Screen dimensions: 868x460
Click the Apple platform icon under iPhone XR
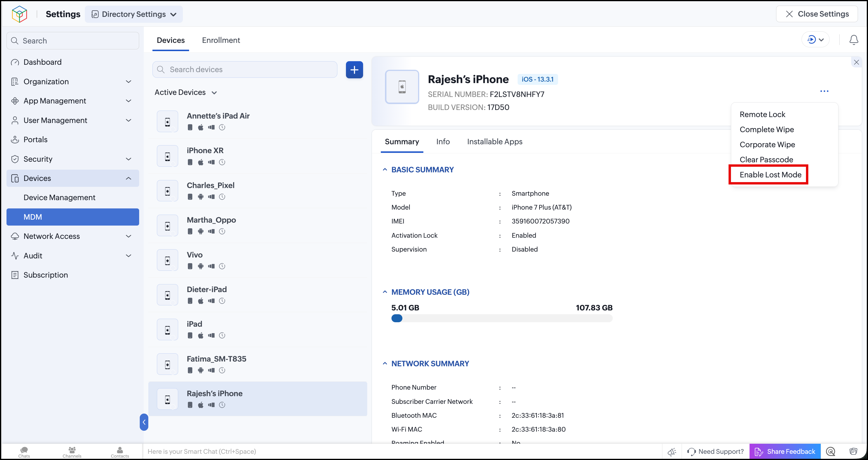(201, 162)
